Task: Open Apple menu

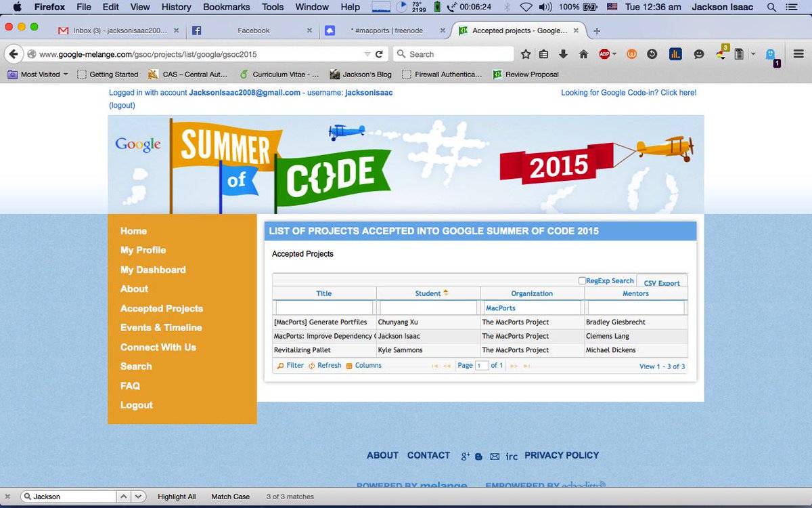Action: (16, 7)
